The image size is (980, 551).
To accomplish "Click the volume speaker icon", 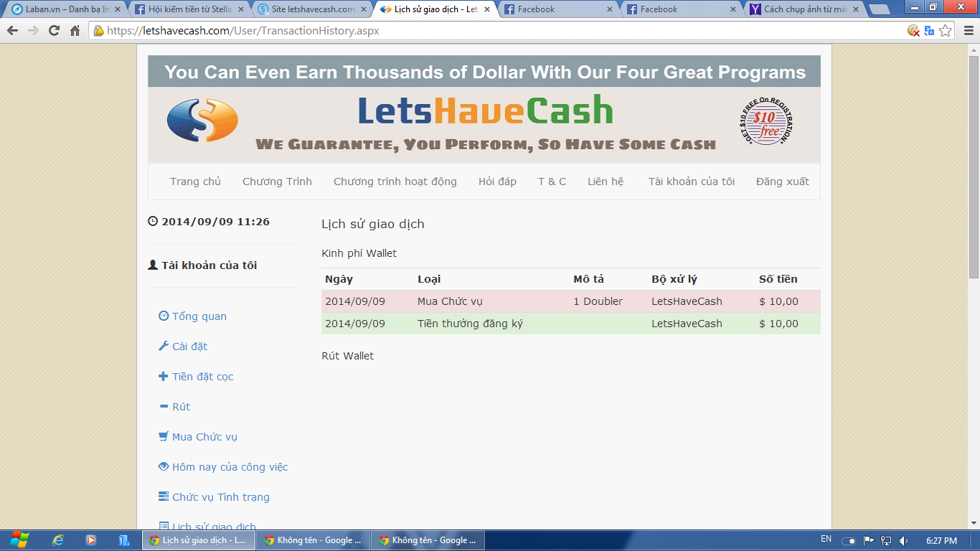I will pyautogui.click(x=904, y=540).
